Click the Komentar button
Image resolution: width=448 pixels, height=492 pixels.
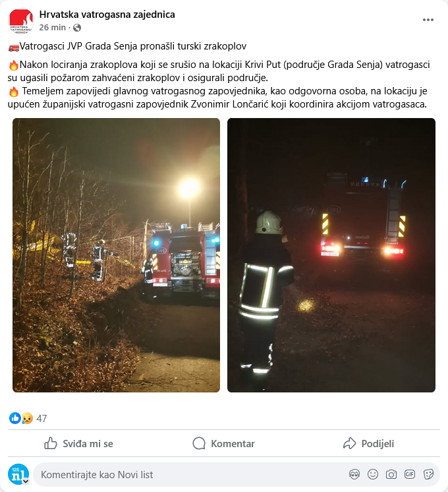pyautogui.click(x=223, y=443)
